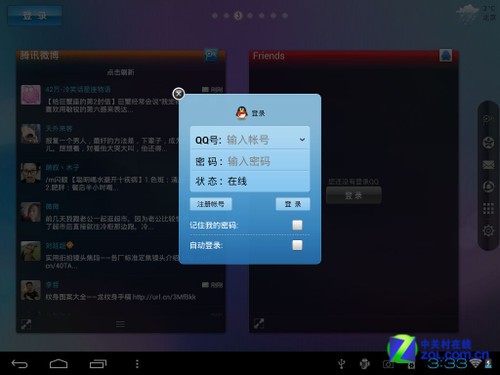The image size is (500, 375).
Task: Open the weather widget showing 北京
Action: coord(476,13)
